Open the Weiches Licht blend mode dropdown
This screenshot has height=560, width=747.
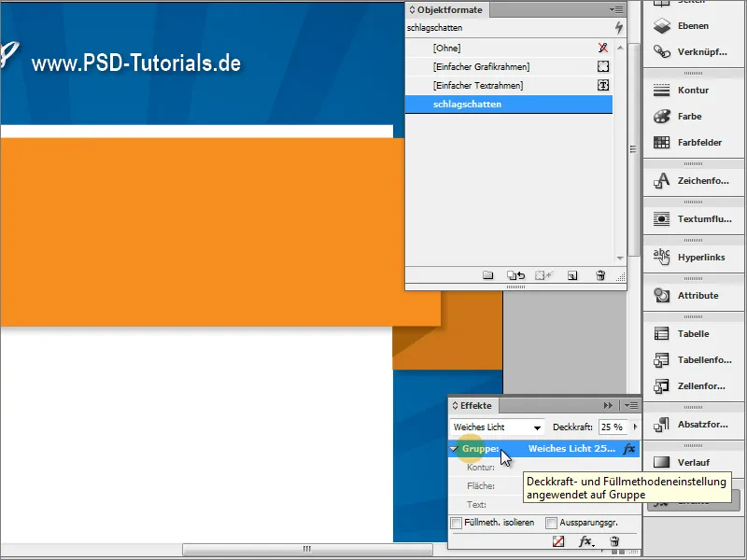(497, 427)
